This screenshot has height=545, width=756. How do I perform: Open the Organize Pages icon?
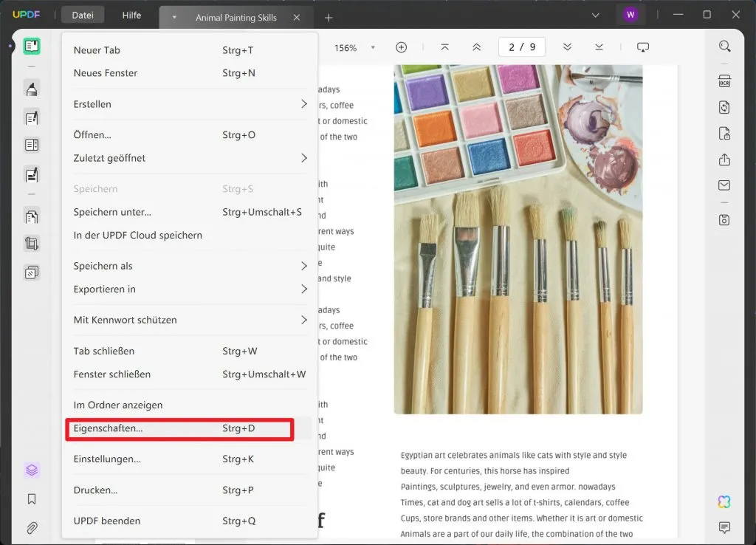point(32,217)
